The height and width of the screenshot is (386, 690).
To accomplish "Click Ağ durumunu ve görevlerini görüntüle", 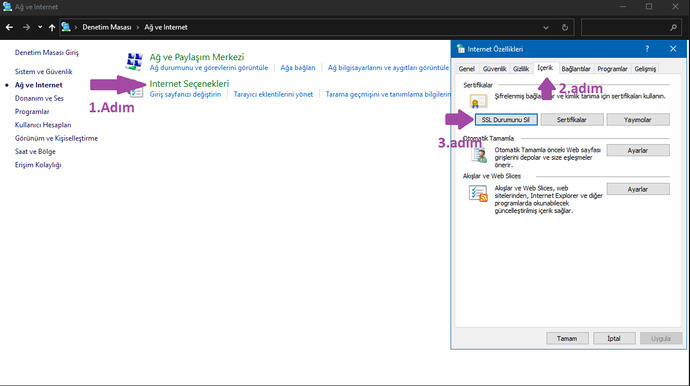I will [x=209, y=68].
